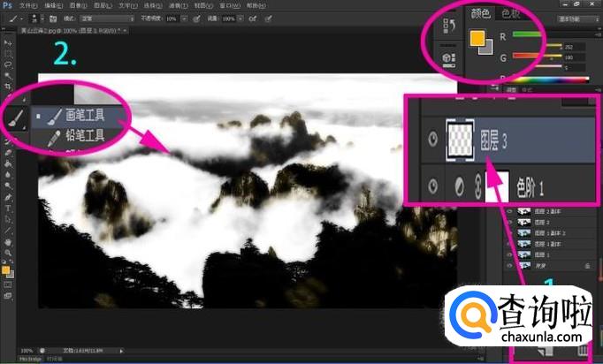The width and height of the screenshot is (603, 364).
Task: Click the Levels adjustment icon on 色阶 1
Action: [459, 187]
